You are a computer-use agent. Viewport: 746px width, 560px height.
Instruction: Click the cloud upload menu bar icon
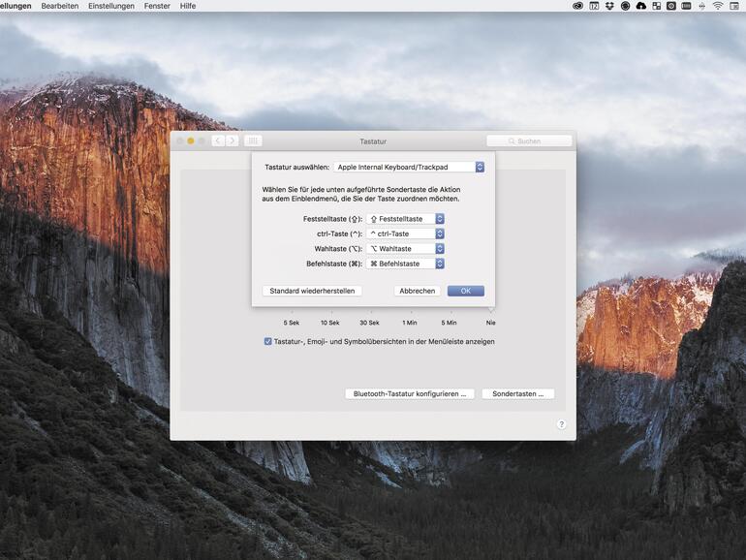click(640, 6)
